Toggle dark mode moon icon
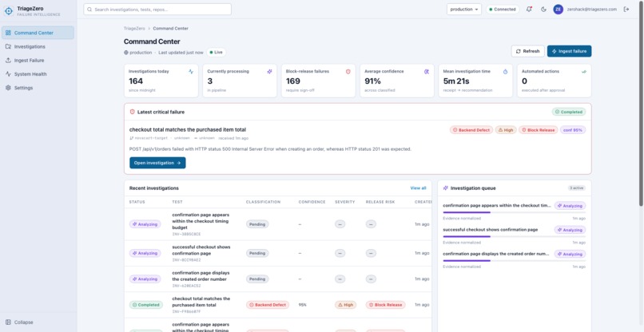Screen dimensions: 644x332 pyautogui.click(x=544, y=9)
